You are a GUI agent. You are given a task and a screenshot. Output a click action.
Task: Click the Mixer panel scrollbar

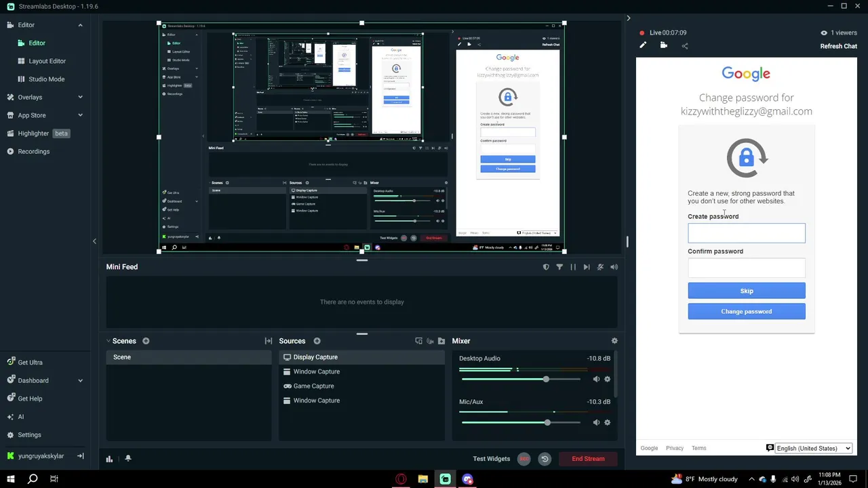coord(616,375)
